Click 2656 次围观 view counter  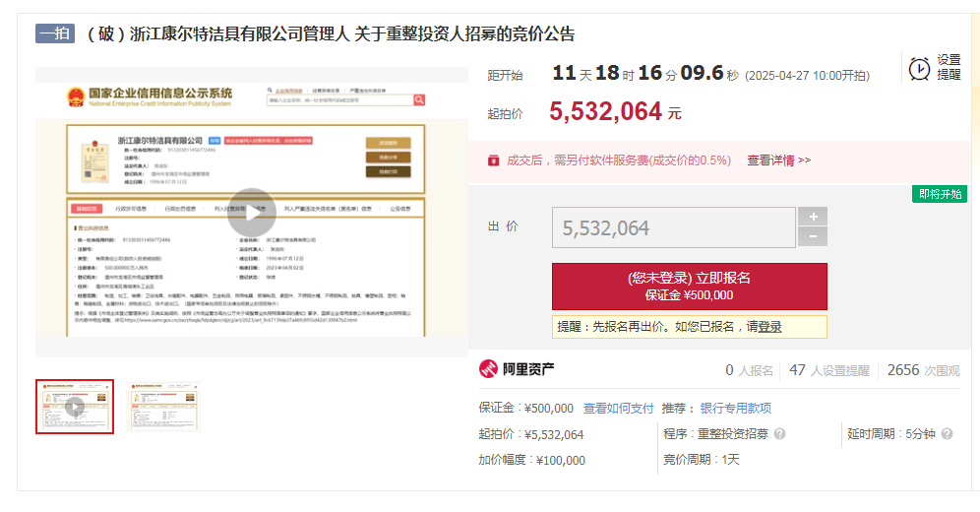[x=923, y=370]
